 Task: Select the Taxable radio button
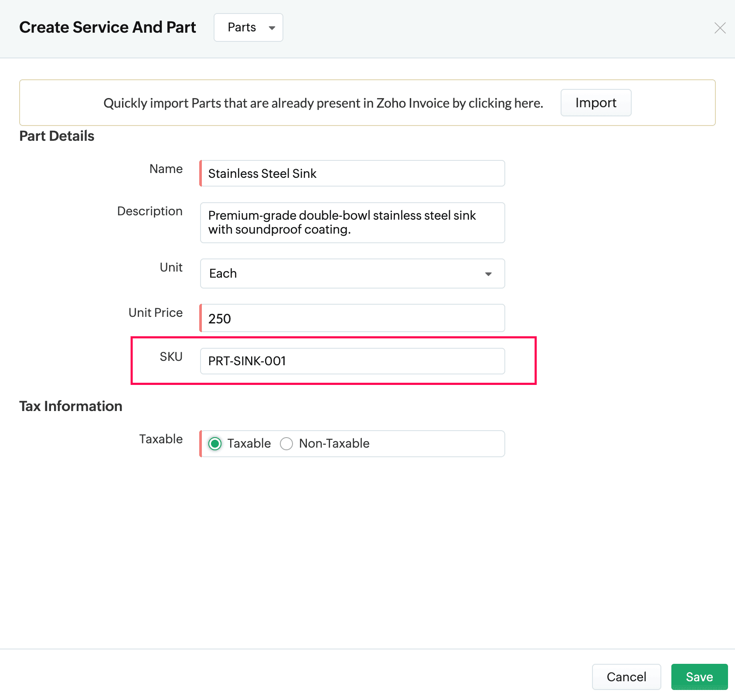tap(215, 444)
